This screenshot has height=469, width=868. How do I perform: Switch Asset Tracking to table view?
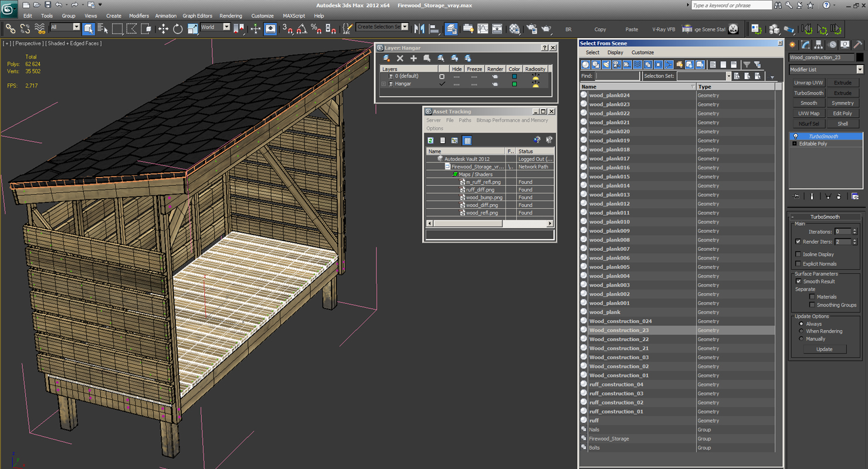point(467,140)
